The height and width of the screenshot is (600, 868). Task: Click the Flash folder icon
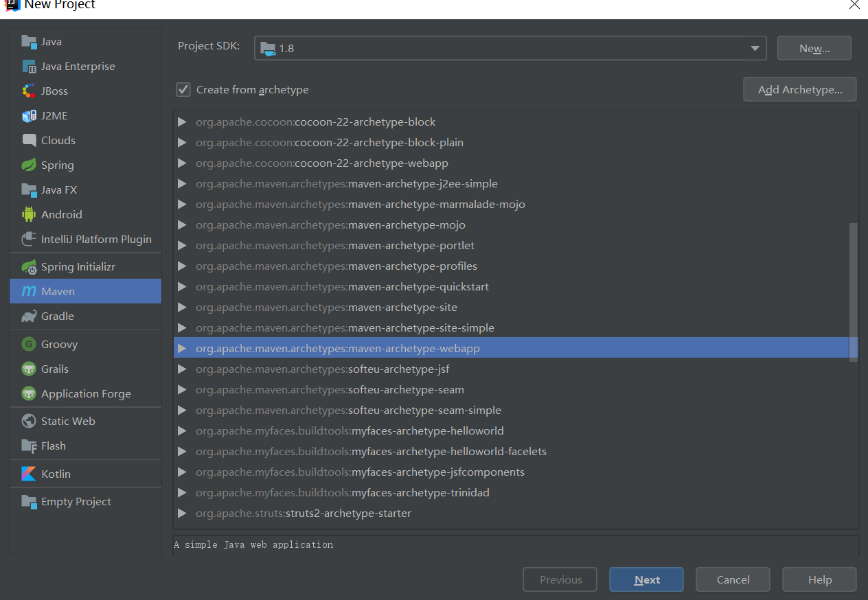(29, 446)
